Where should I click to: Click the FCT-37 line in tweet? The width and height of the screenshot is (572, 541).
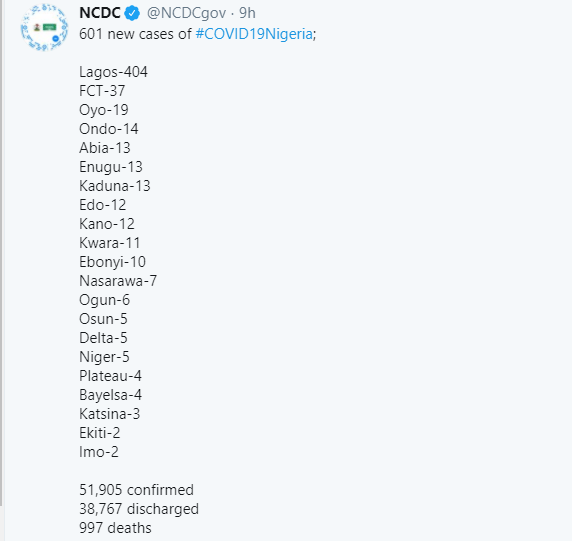click(102, 91)
